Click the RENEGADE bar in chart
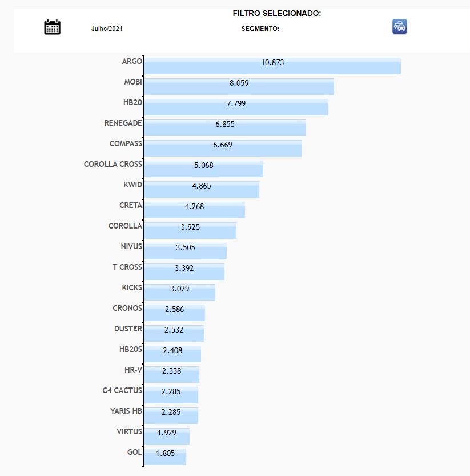Viewport: 470px width, 476px height. [x=224, y=127]
